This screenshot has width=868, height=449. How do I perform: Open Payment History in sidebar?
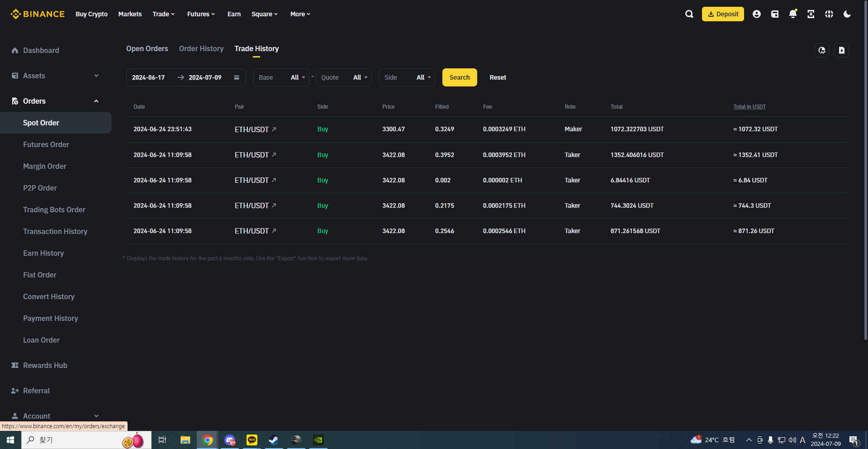(x=51, y=318)
